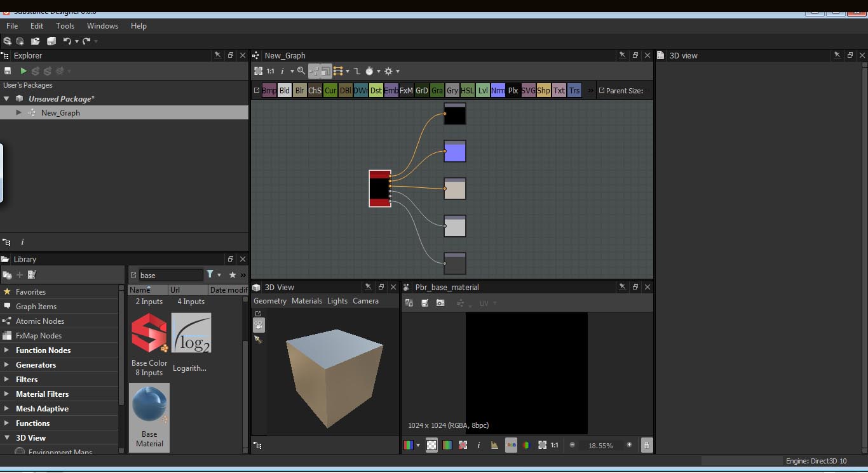This screenshot has height=473, width=868.
Task: Toggle transparency checkerboard in 2D view
Action: [431, 446]
